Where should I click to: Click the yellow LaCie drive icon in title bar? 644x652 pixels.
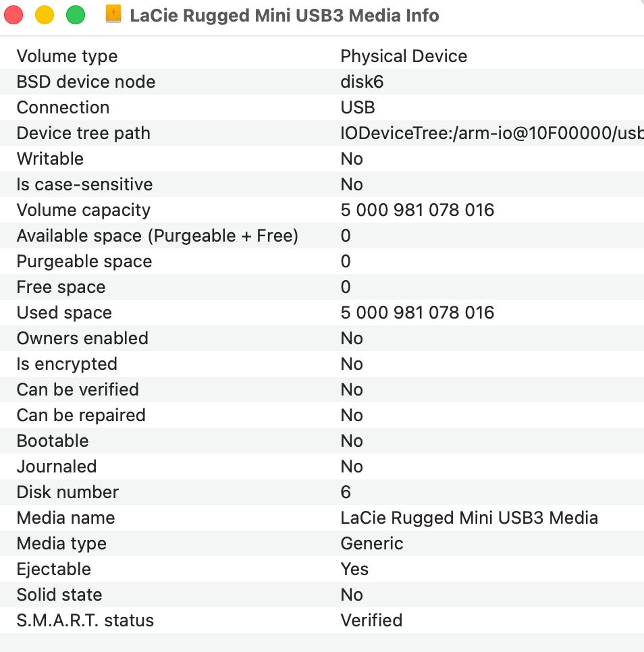113,15
